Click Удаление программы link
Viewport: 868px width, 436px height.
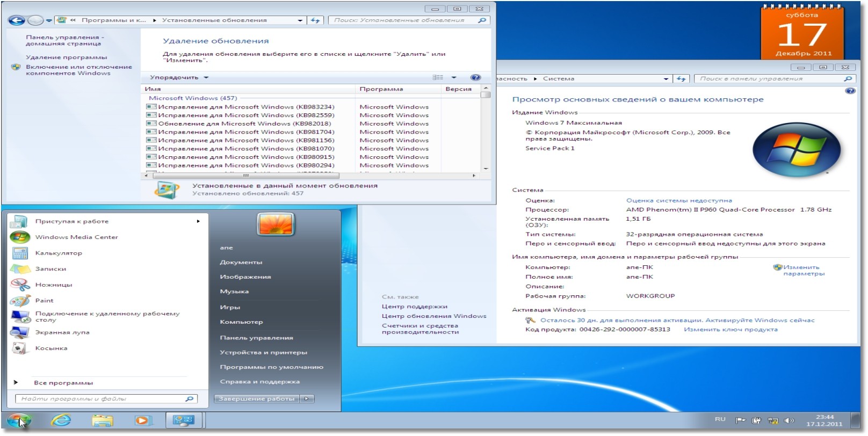[66, 57]
